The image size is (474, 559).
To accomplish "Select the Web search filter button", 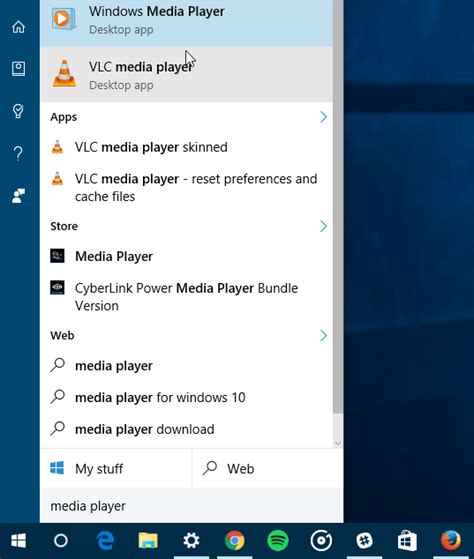I will (268, 468).
